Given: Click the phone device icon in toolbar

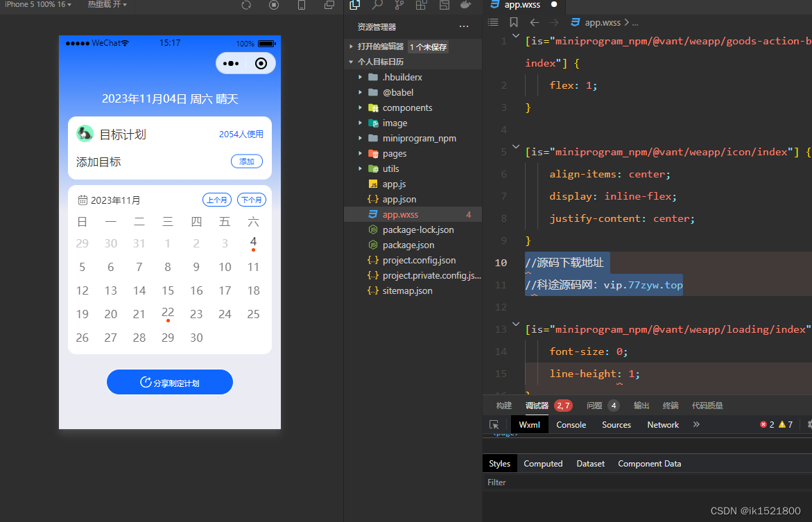Looking at the screenshot, I should [302, 5].
